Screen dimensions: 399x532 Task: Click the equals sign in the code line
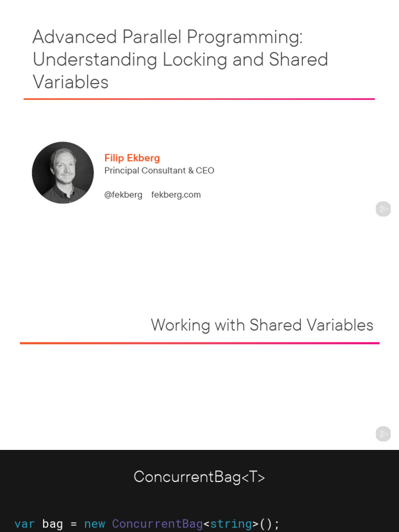pos(73,524)
